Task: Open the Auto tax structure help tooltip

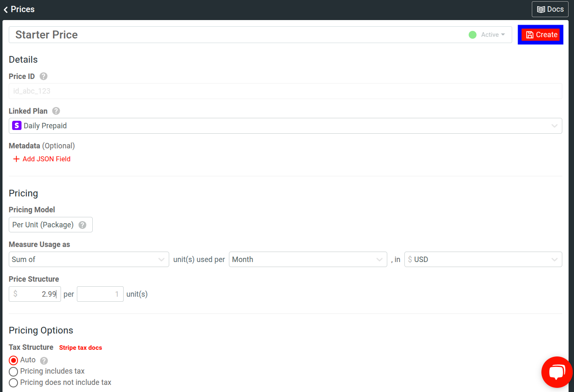Action: pos(43,360)
